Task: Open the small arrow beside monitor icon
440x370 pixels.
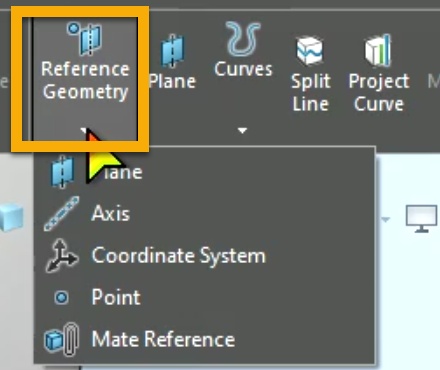Action: click(x=386, y=220)
